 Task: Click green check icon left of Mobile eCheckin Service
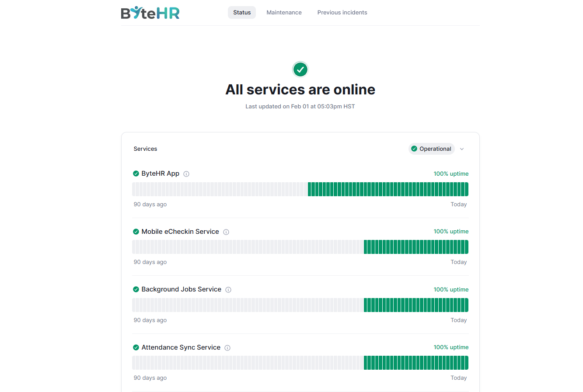[x=136, y=232]
